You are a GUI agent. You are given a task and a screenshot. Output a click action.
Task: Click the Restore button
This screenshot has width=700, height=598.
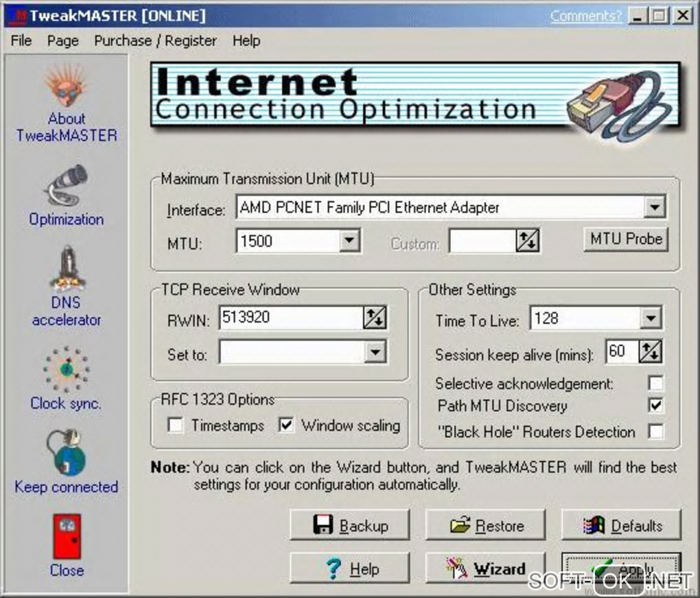point(485,525)
